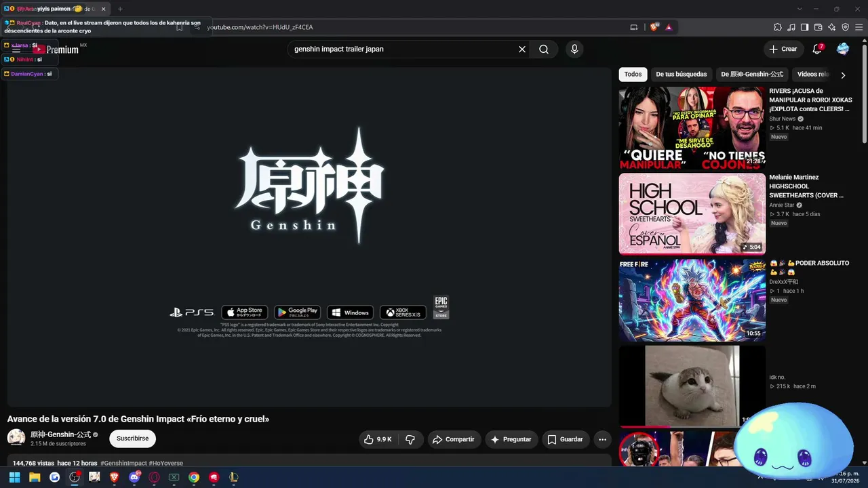Subscribe with the Suscribirse button
Image resolution: width=868 pixels, height=488 pixels.
(x=132, y=439)
